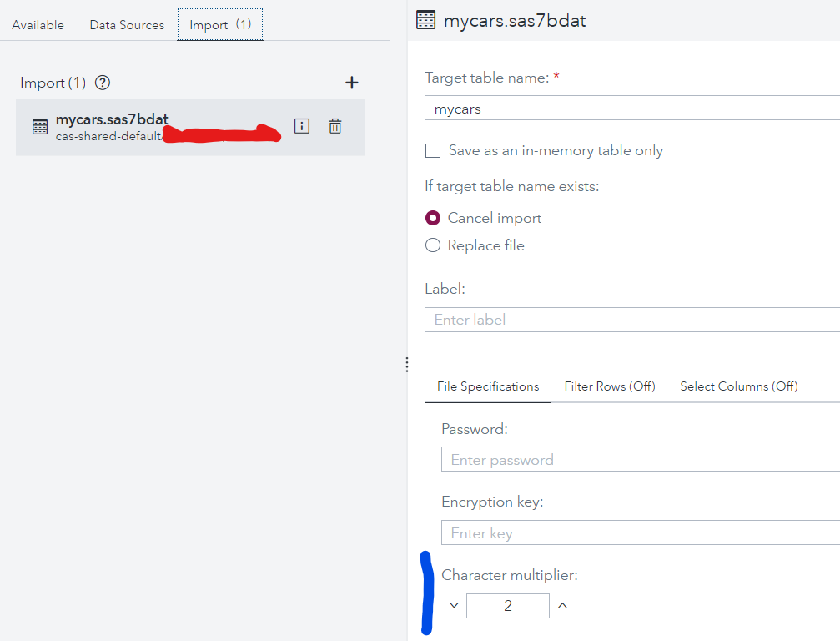Screen dimensions: 840x641
Task: Click the table icon in the import list entry
Action: (x=38, y=125)
